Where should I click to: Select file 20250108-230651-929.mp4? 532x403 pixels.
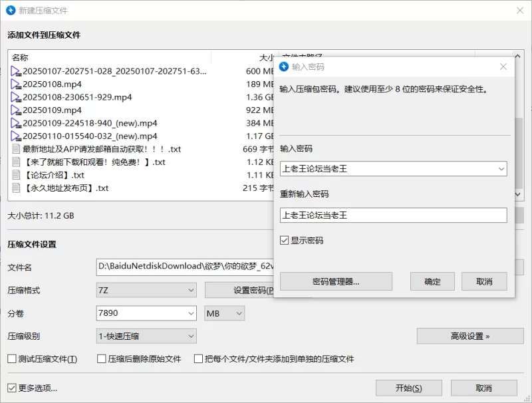click(77, 97)
